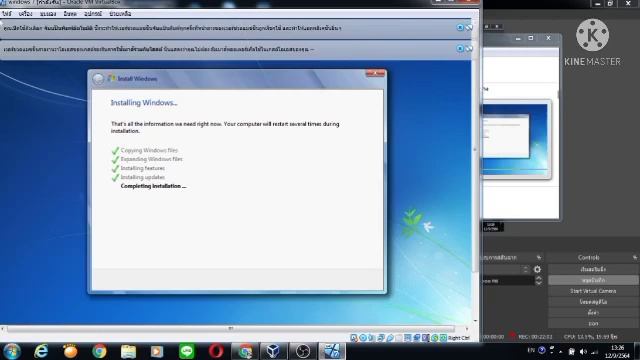Click 'Installing updates' step text

(142, 177)
